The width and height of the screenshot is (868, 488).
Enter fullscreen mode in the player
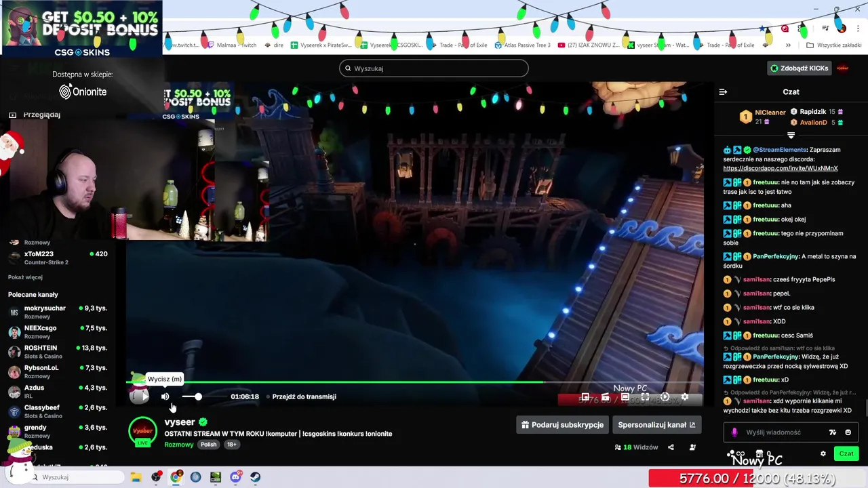pyautogui.click(x=645, y=397)
